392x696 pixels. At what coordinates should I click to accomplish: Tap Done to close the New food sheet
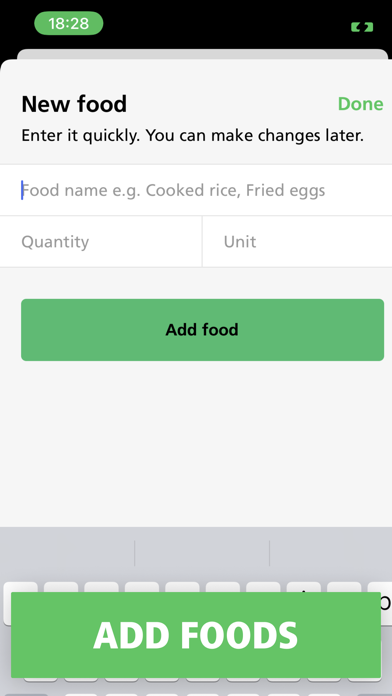click(360, 103)
